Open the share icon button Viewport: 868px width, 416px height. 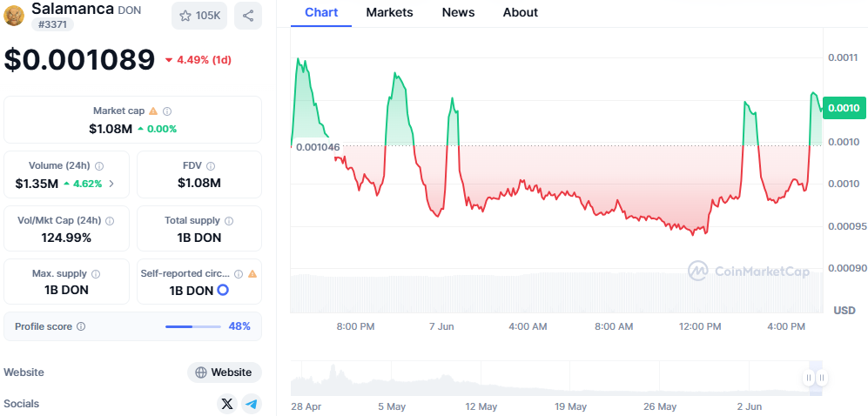[248, 16]
